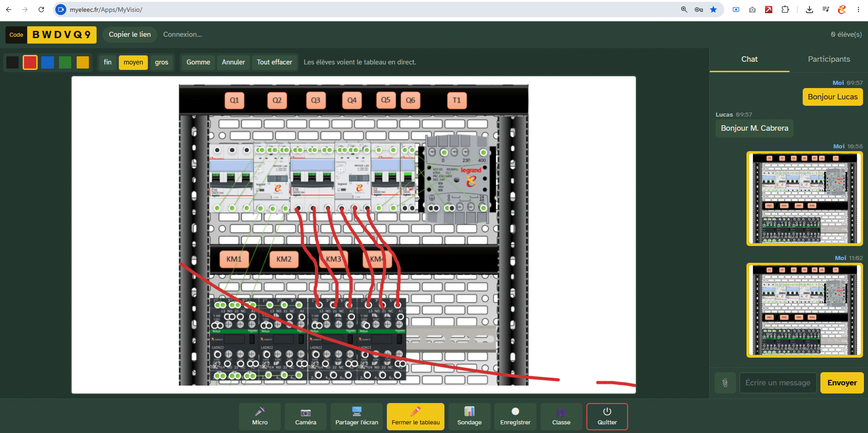Set pen thickness to gros
The height and width of the screenshot is (433, 868).
pos(161,62)
